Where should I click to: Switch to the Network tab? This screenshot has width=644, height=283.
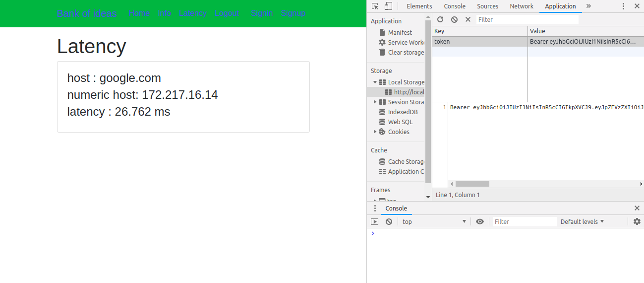pos(522,6)
